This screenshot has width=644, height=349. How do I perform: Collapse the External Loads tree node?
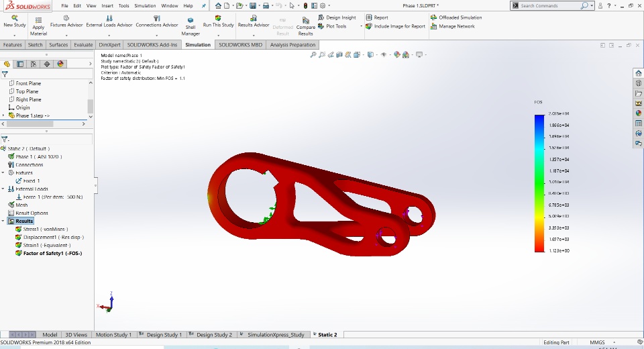point(3,189)
